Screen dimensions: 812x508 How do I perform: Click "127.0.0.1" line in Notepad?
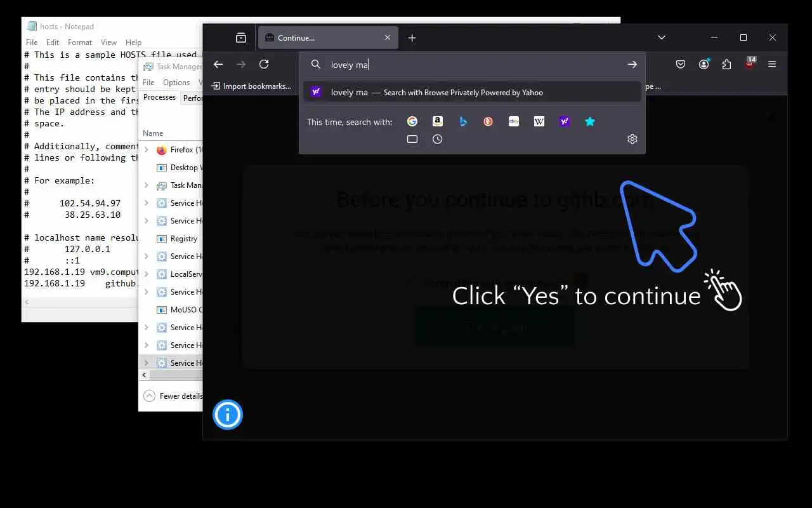[88, 249]
